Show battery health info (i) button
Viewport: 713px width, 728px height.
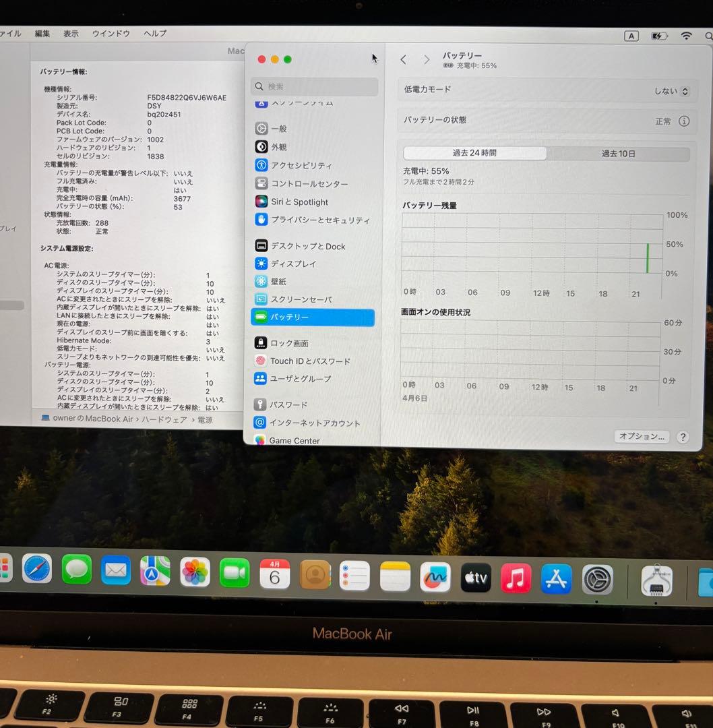(x=684, y=121)
